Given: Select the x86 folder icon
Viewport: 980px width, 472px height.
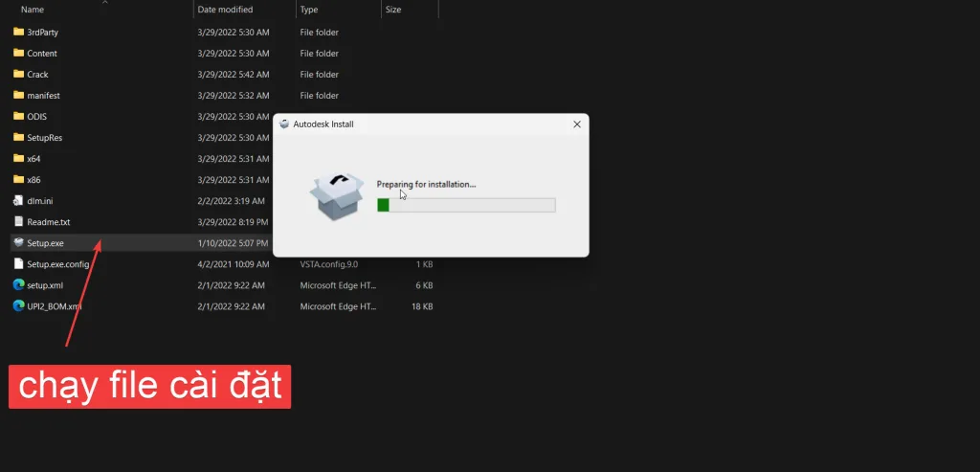Looking at the screenshot, I should click(19, 179).
